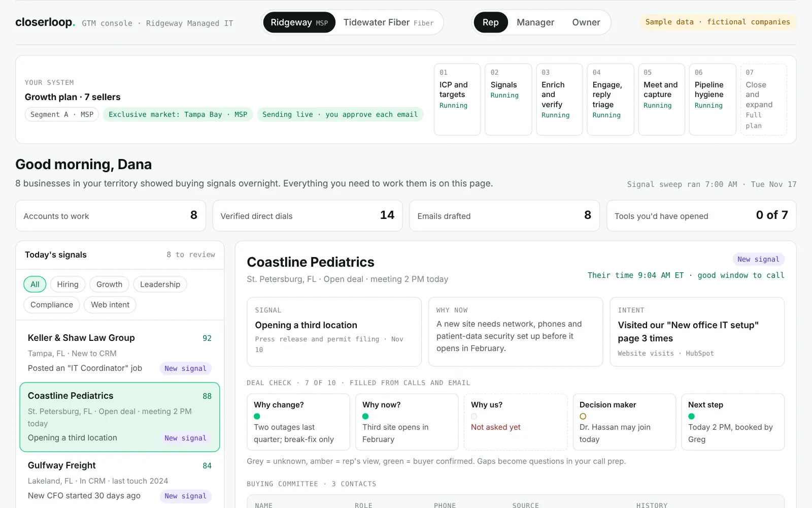Click score 92 on Keller & Shaw
Screen dimensions: 812x508
pyautogui.click(x=207, y=338)
